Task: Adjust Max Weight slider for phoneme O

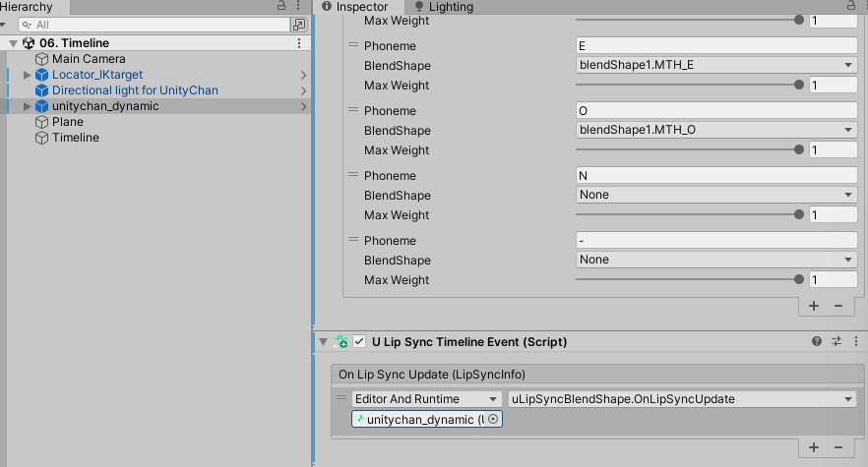Action: (690, 149)
